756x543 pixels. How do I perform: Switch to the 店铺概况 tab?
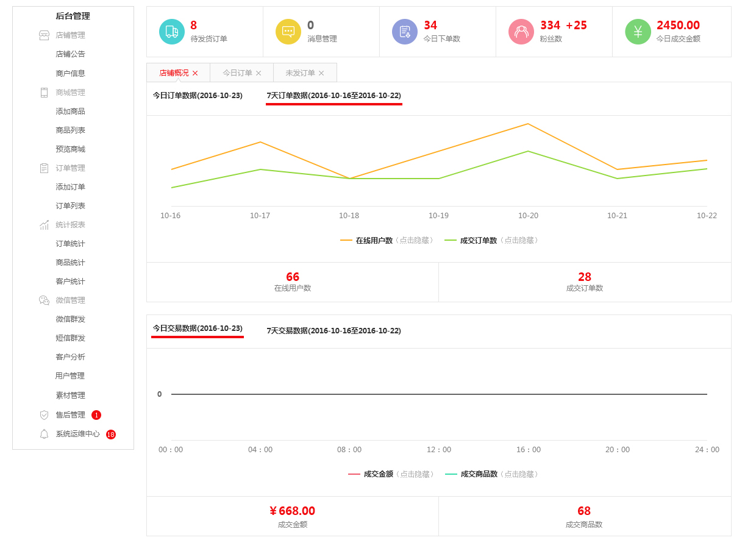tap(174, 73)
